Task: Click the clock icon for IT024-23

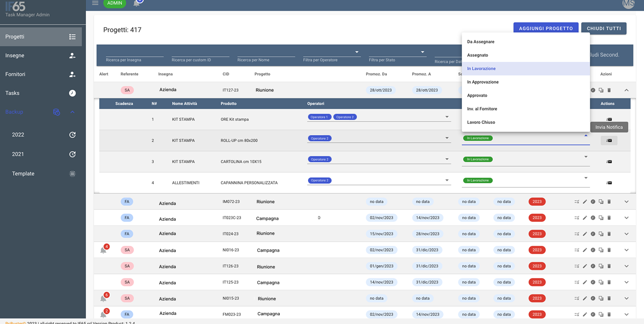Action: [x=593, y=234]
